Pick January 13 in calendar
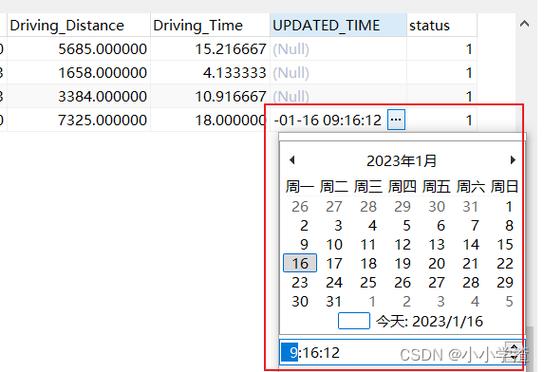Image resolution: width=544 pixels, height=372 pixels. click(436, 244)
